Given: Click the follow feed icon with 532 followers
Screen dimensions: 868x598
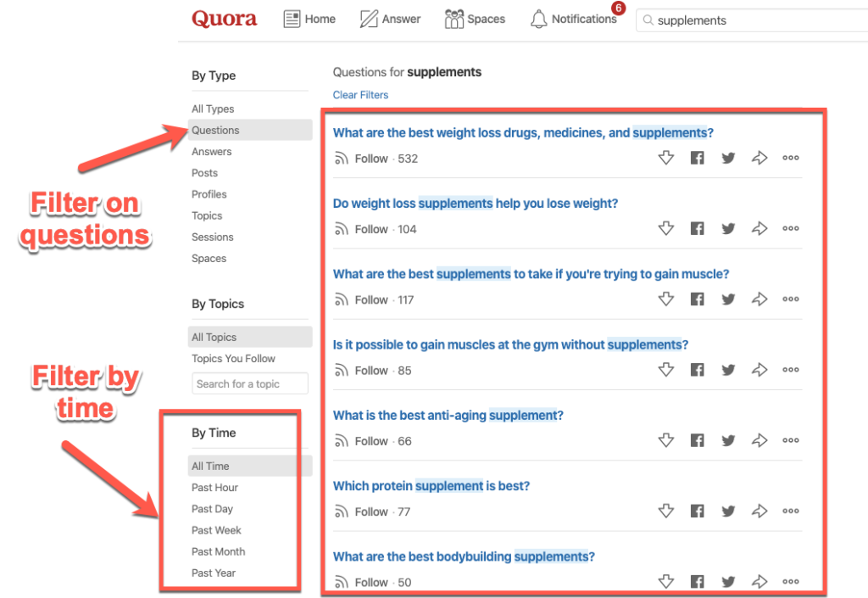Looking at the screenshot, I should tap(341, 159).
